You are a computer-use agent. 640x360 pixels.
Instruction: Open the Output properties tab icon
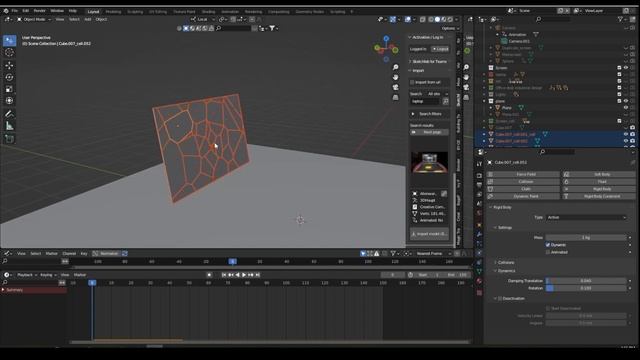479,185
